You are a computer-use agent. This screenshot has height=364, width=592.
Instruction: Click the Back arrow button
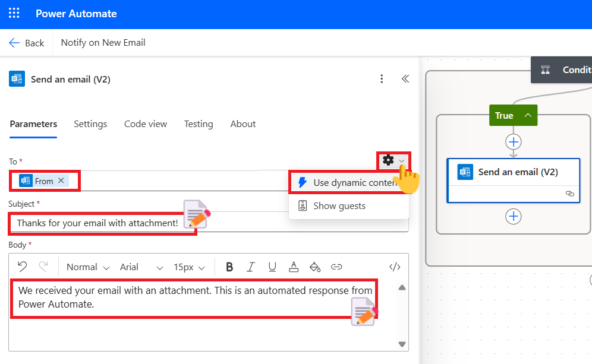point(27,43)
